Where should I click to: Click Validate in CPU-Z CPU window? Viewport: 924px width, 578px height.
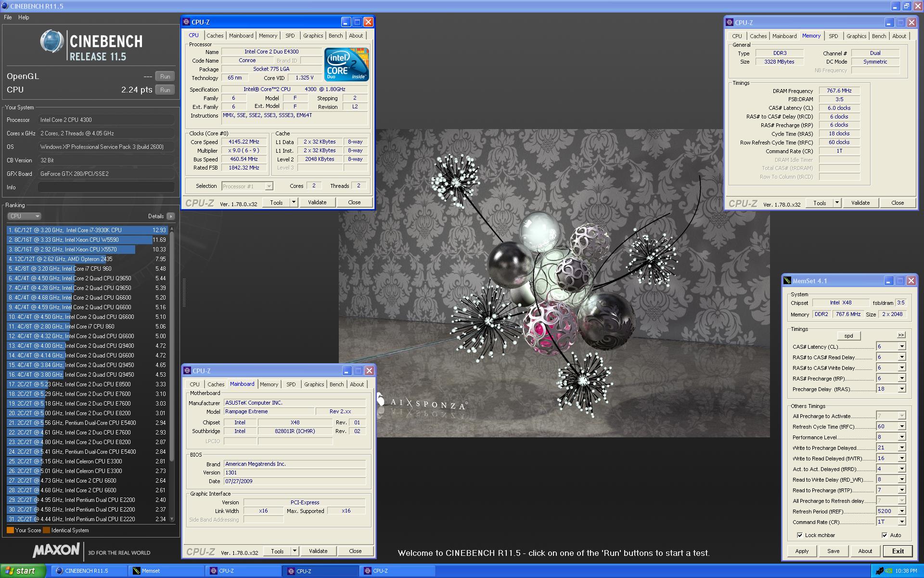pos(317,202)
